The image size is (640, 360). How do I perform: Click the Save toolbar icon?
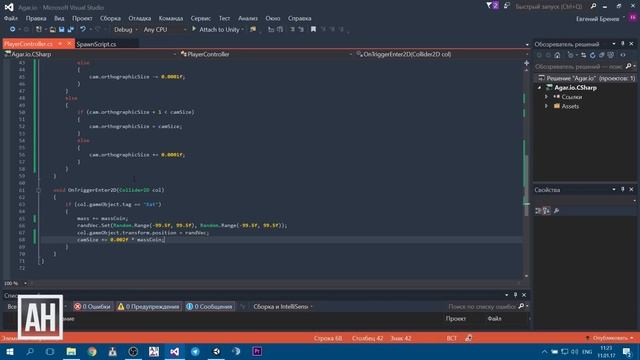pos(62,29)
